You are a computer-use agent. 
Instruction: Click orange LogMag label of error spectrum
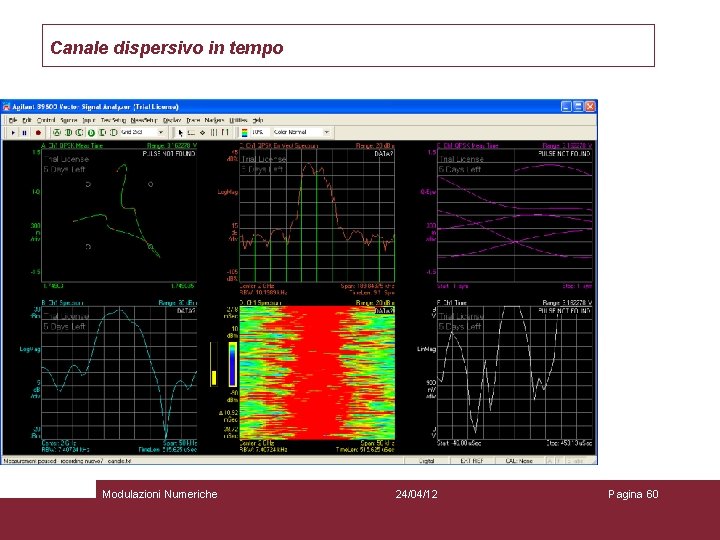(228, 192)
